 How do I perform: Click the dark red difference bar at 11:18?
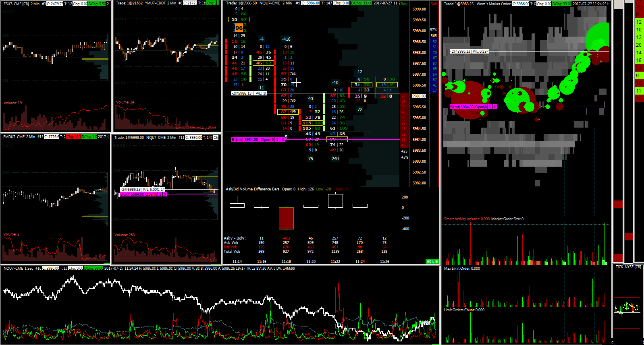coord(286,218)
